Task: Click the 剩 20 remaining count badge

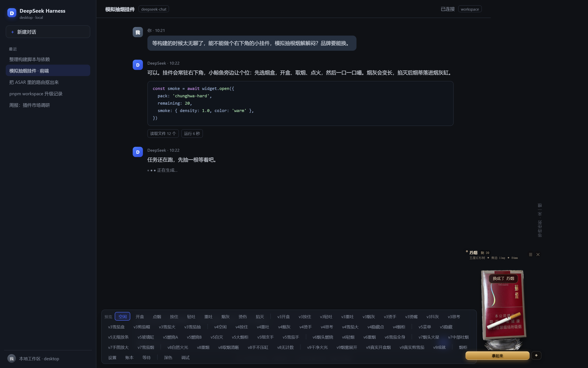Action: point(485,253)
